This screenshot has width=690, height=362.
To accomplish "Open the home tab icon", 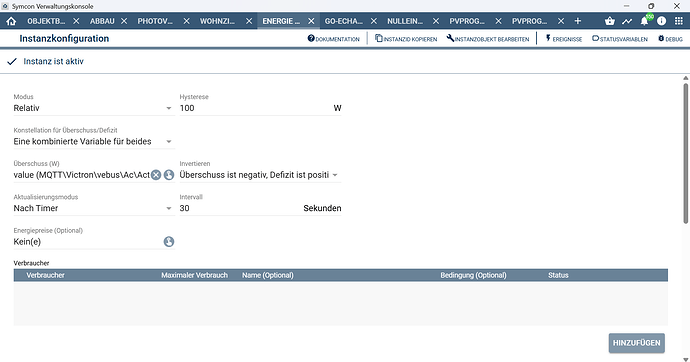I will (x=11, y=21).
